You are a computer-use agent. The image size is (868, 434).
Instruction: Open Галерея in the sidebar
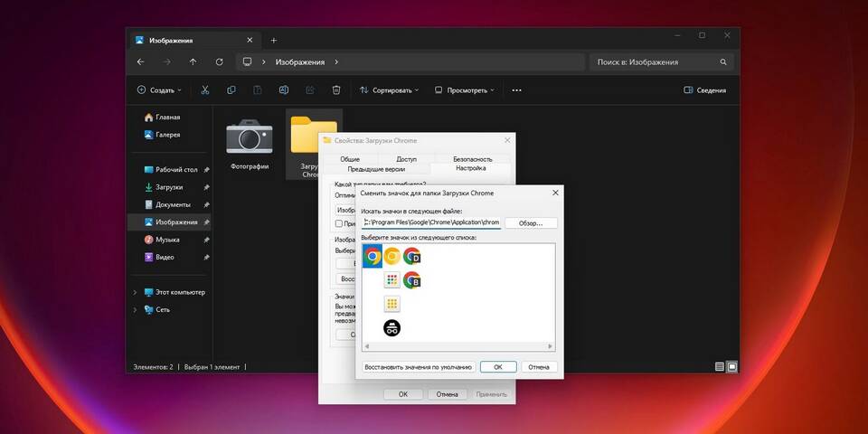coord(162,135)
